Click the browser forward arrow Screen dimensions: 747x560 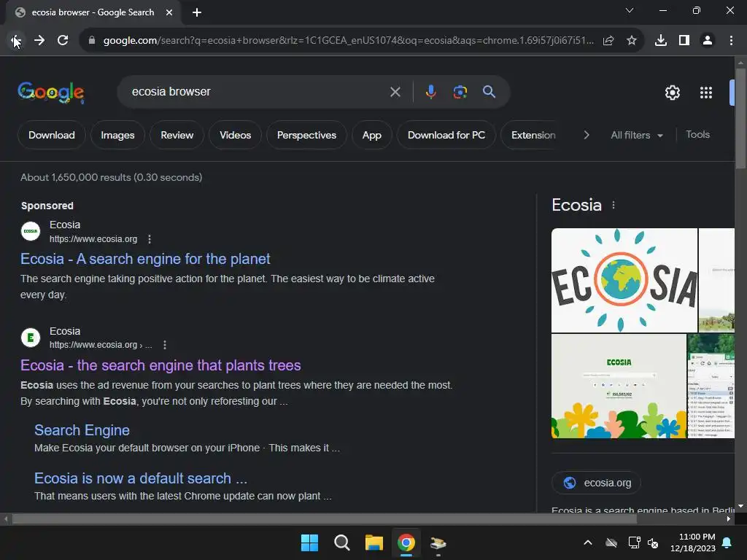(x=39, y=41)
